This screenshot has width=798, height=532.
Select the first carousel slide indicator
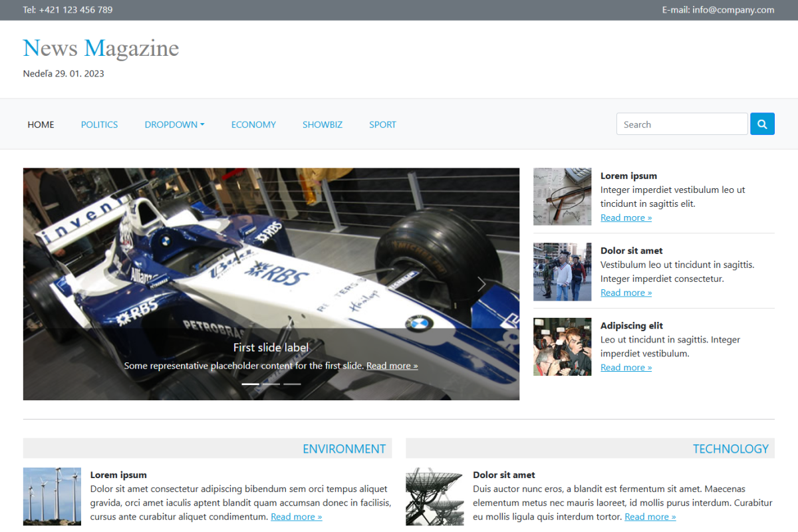click(250, 384)
